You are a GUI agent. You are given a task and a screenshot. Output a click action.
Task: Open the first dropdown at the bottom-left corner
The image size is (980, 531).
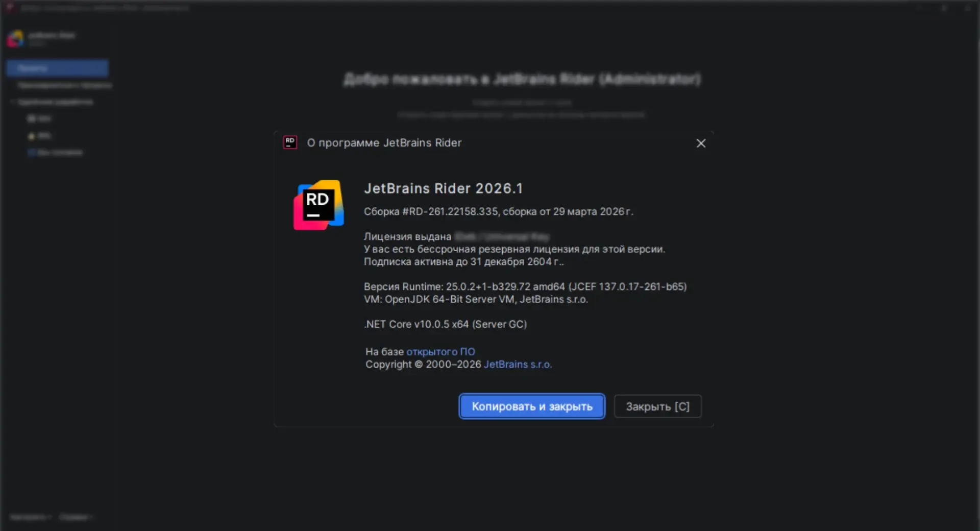click(31, 517)
